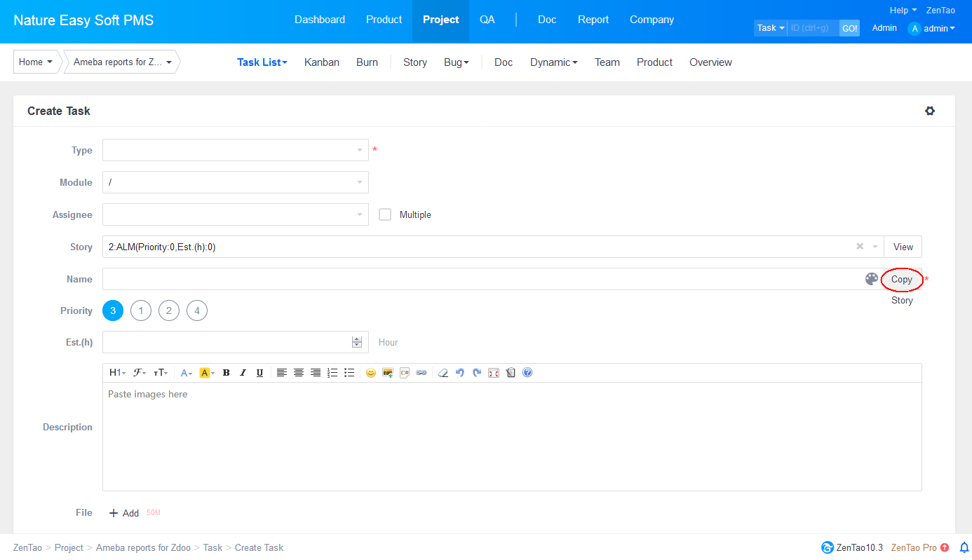Viewport: 972px width, 560px height.
Task: Click the notification bell icon
Action: click(x=964, y=547)
